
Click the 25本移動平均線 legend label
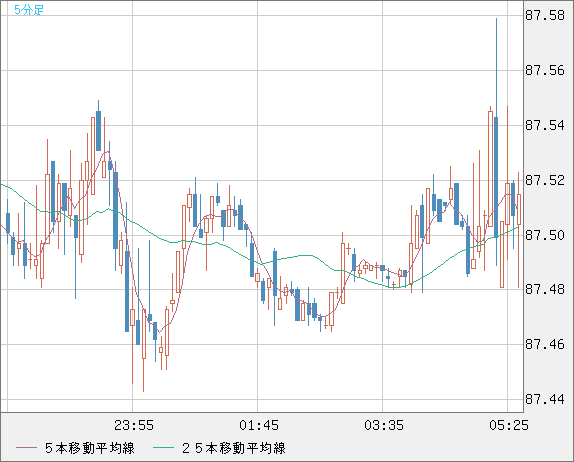coord(234,448)
